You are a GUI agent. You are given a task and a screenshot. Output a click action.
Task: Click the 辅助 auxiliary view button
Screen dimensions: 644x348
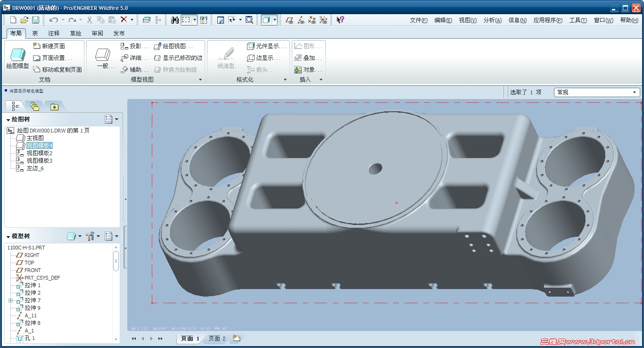point(135,70)
